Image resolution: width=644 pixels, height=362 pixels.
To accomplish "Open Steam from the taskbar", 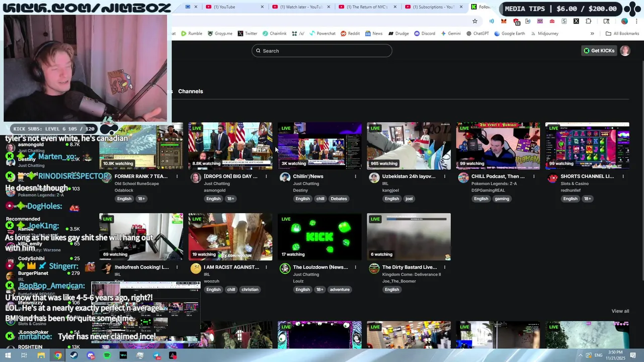I will 74,355.
